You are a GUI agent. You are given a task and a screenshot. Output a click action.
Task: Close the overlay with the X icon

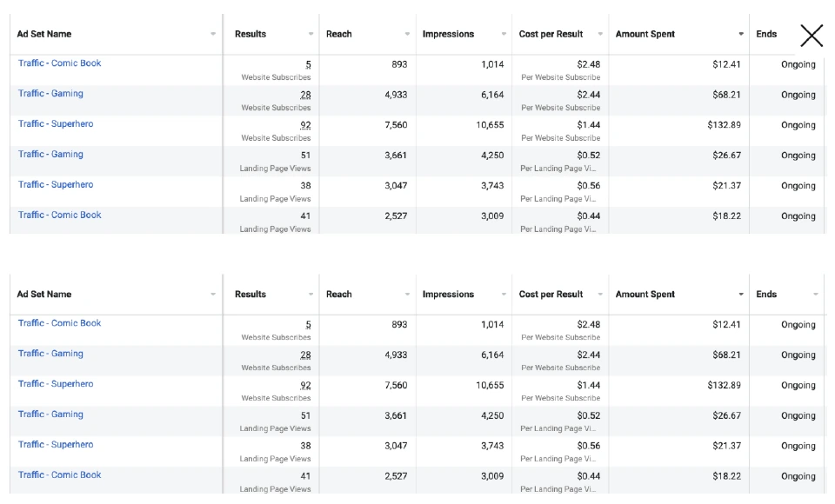(x=812, y=36)
